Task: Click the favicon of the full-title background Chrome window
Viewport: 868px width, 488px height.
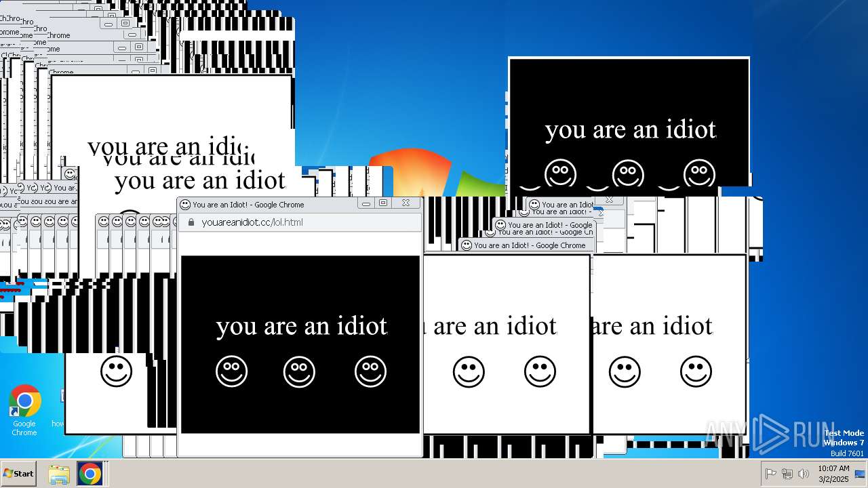Action: click(x=467, y=245)
